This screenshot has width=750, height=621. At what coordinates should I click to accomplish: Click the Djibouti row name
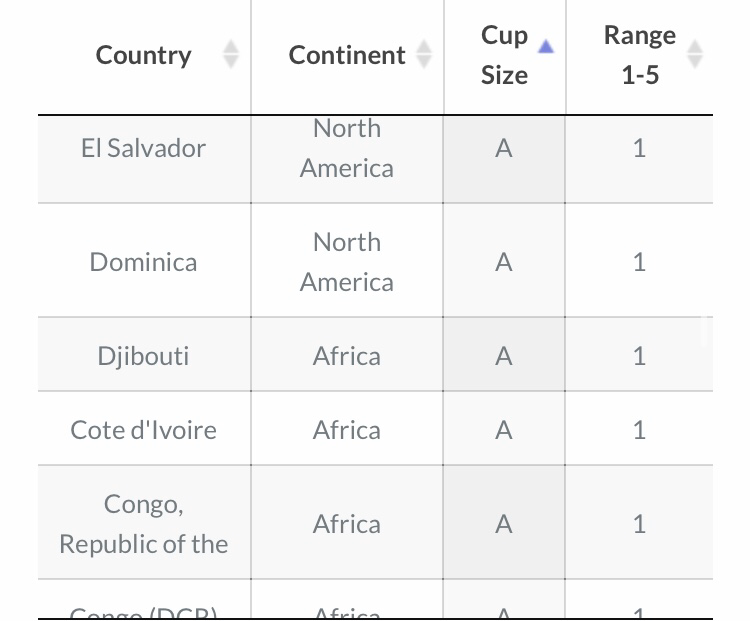tap(143, 355)
